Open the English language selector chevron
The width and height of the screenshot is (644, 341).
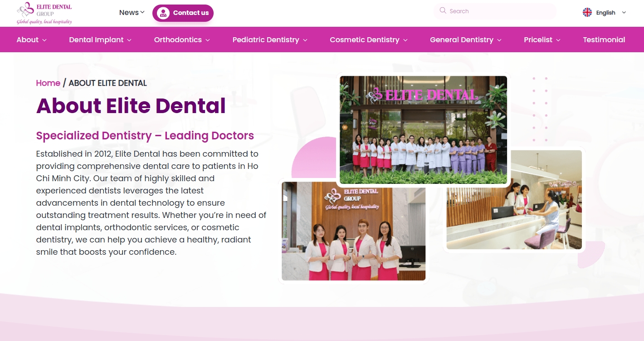click(624, 13)
